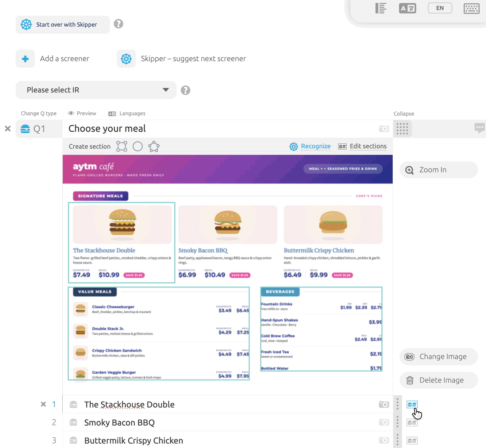Edit The Stackhouse Double answer text
This screenshot has width=486, height=448.
[129, 405]
